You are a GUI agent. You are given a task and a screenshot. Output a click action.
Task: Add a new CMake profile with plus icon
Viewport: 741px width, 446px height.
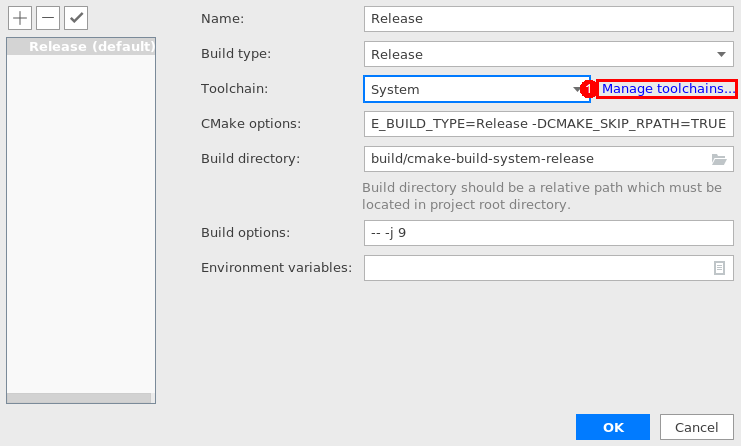click(20, 18)
